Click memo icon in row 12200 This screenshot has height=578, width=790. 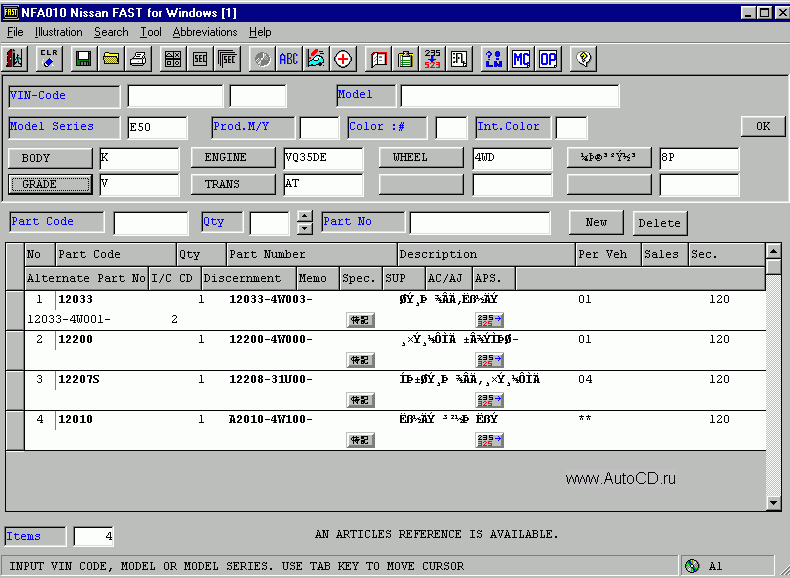pyautogui.click(x=360, y=360)
